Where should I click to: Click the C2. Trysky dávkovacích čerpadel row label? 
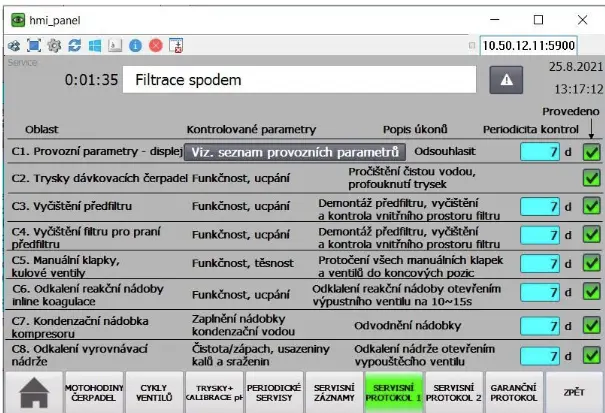[x=100, y=178]
